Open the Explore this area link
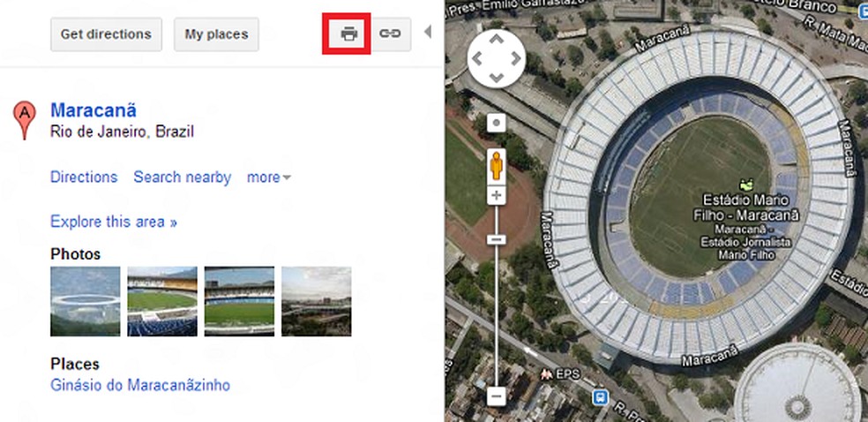The height and width of the screenshot is (422, 868). click(114, 222)
